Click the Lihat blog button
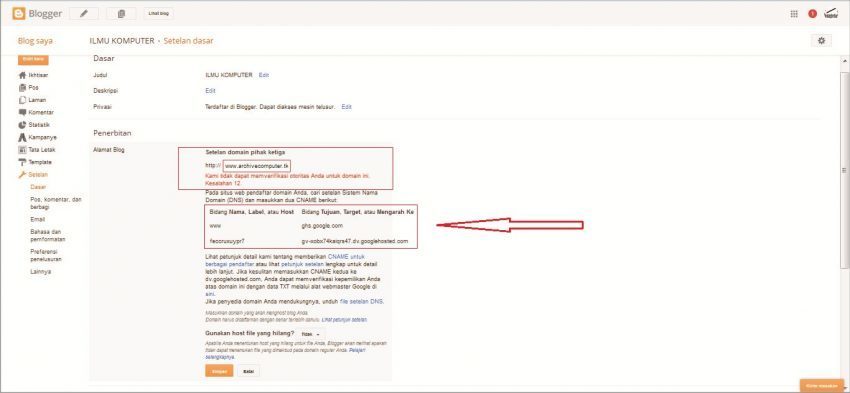This screenshot has height=393, width=850. (x=159, y=14)
